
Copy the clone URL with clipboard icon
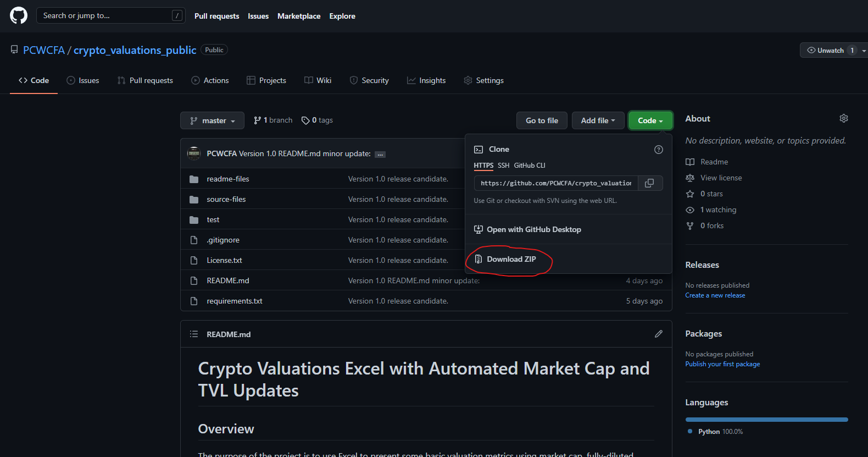coord(649,183)
